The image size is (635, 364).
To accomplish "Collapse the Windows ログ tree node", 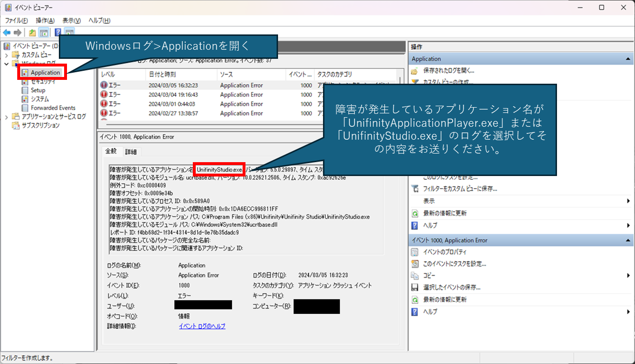I will [x=6, y=64].
